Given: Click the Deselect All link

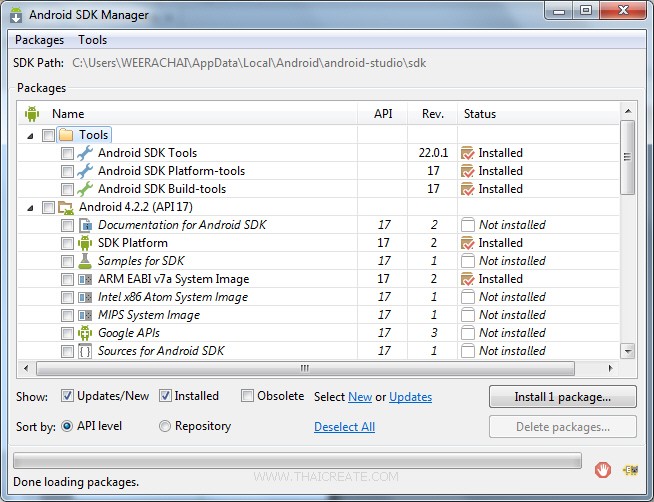Looking at the screenshot, I should point(345,427).
